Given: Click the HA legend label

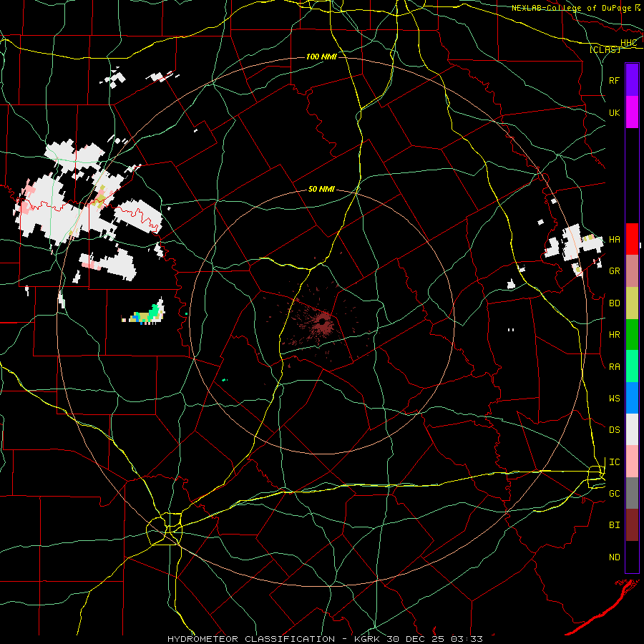Looking at the screenshot, I should pyautogui.click(x=614, y=240).
